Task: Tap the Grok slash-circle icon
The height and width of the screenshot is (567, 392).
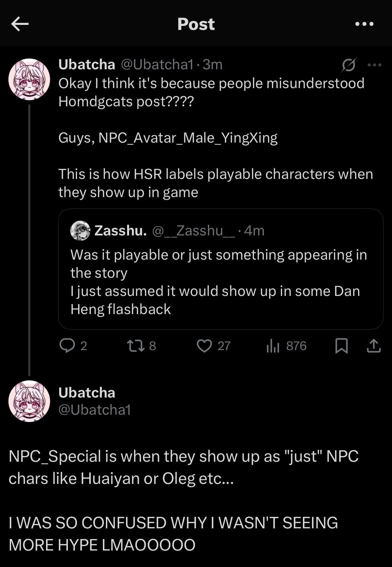Action: click(x=348, y=65)
